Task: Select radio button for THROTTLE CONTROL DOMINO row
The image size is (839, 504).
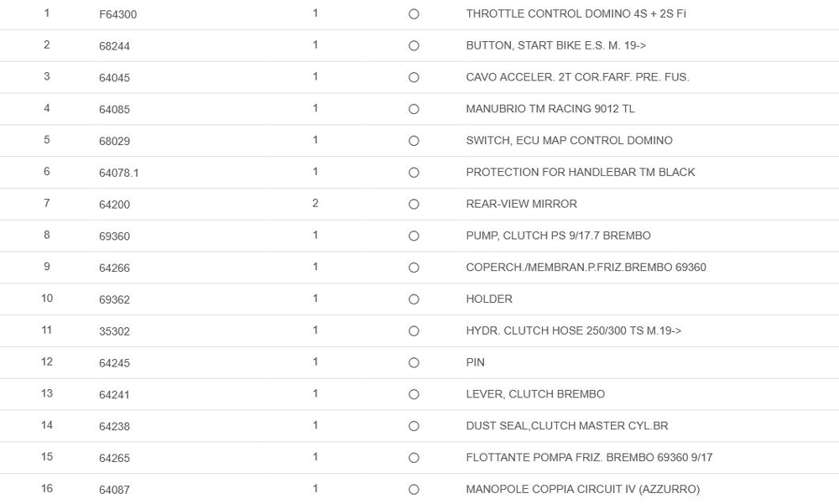Action: (414, 14)
